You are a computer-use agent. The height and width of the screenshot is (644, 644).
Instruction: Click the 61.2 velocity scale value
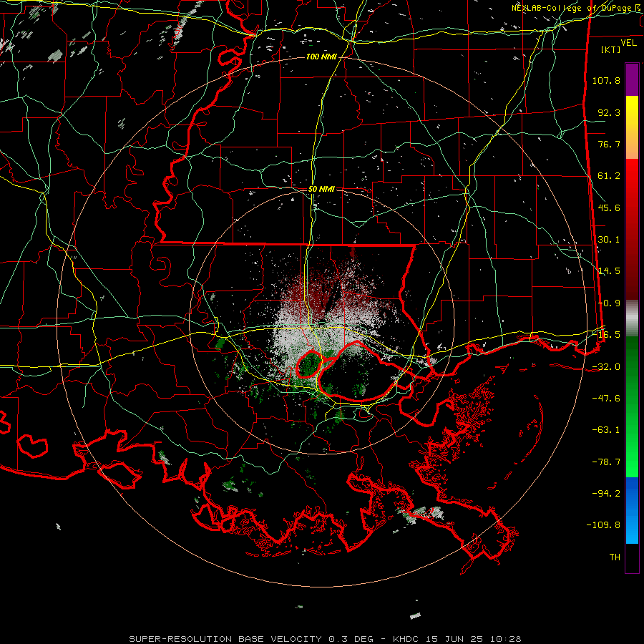pos(609,176)
